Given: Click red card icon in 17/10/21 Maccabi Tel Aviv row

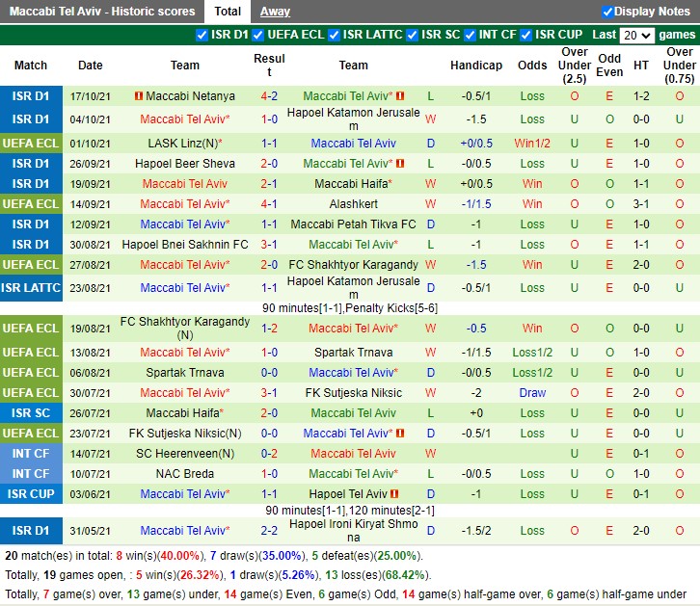Looking at the screenshot, I should (x=400, y=96).
